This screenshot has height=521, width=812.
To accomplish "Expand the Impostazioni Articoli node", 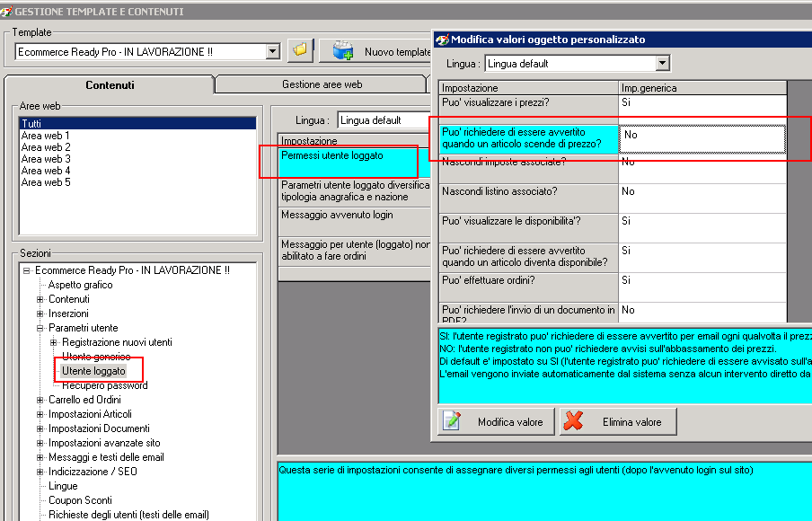I will click(40, 414).
